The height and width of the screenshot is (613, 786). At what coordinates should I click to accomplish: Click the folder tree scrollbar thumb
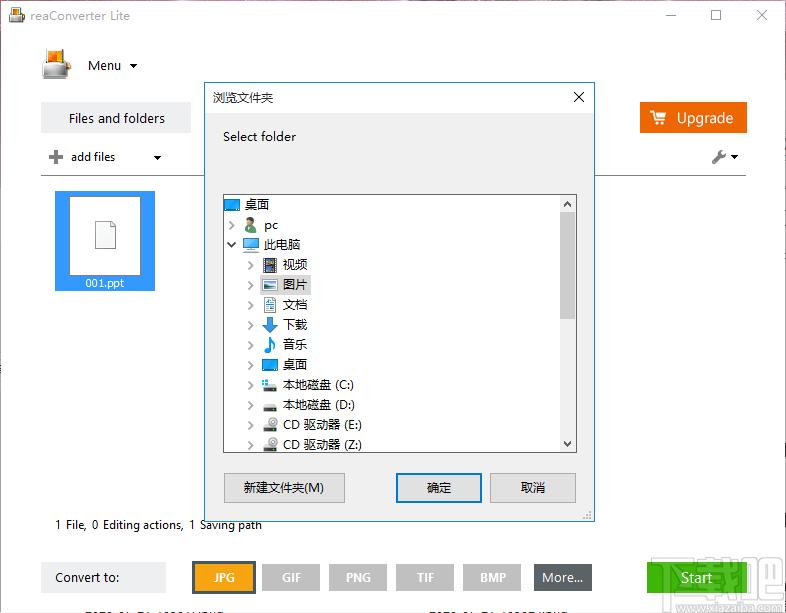click(567, 265)
